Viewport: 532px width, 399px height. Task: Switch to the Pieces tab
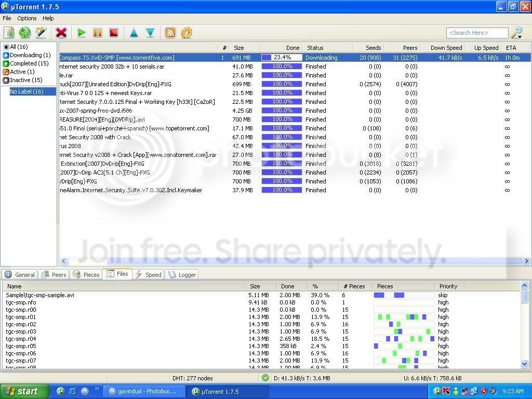coord(87,274)
